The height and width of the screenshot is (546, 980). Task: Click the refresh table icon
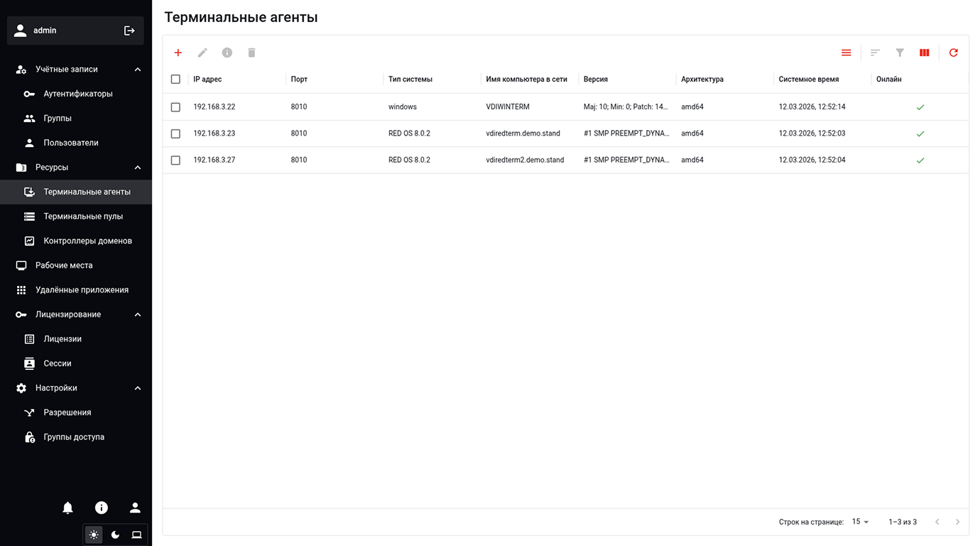(953, 53)
